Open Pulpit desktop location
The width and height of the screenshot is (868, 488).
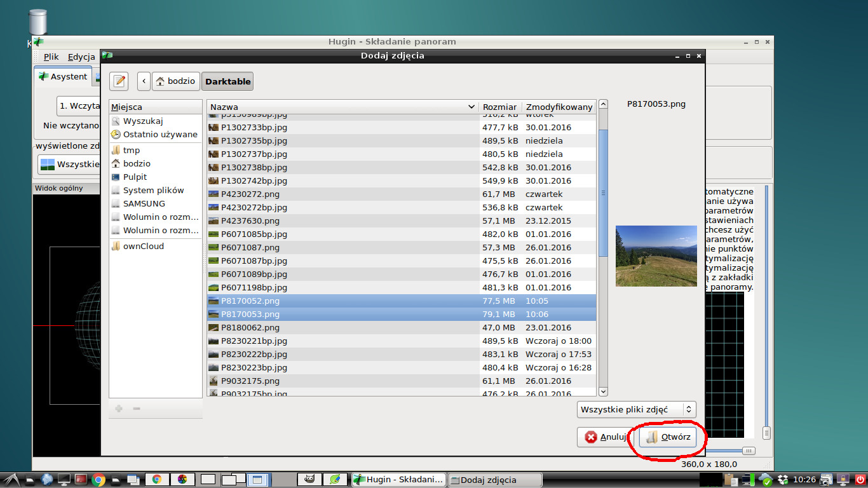[135, 177]
